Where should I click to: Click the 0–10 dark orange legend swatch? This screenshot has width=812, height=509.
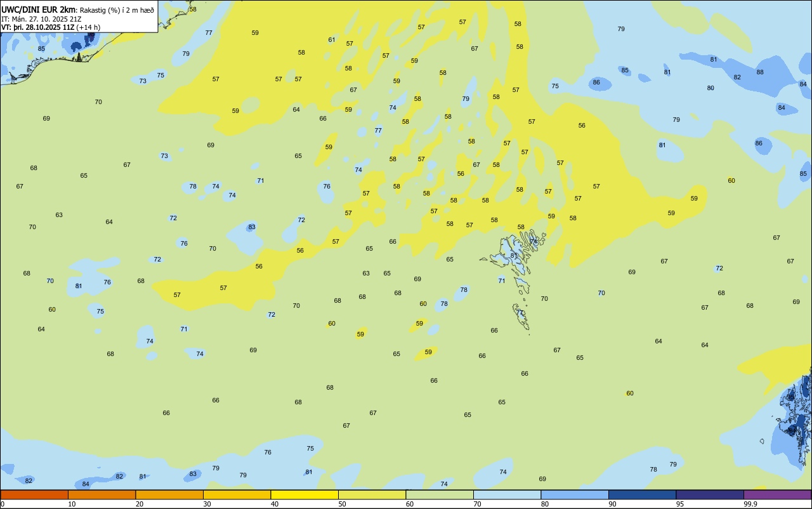34,494
